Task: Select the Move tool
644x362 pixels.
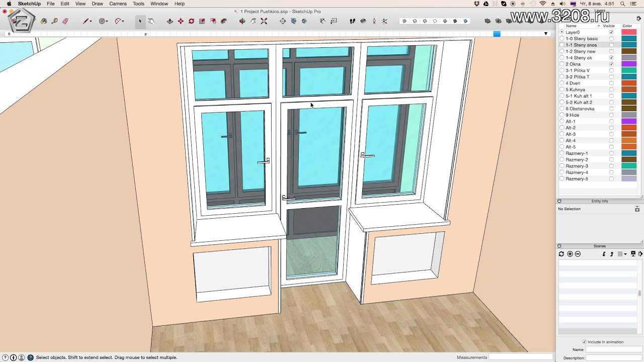Action: pos(181,21)
